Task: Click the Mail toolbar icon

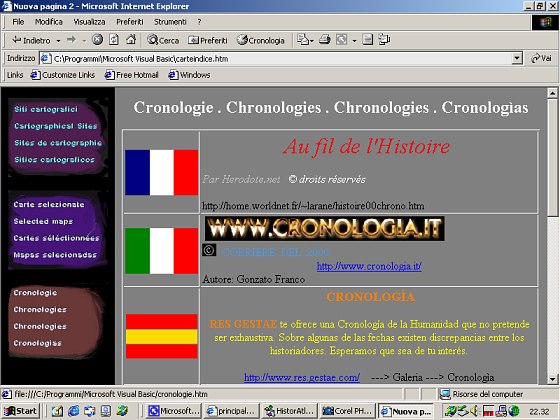Action: (x=305, y=40)
